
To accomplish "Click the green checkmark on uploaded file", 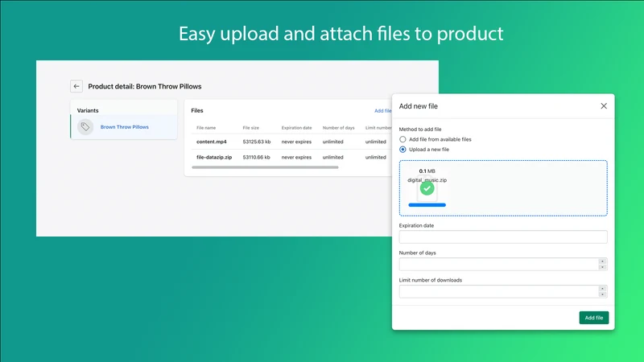I will point(427,188).
